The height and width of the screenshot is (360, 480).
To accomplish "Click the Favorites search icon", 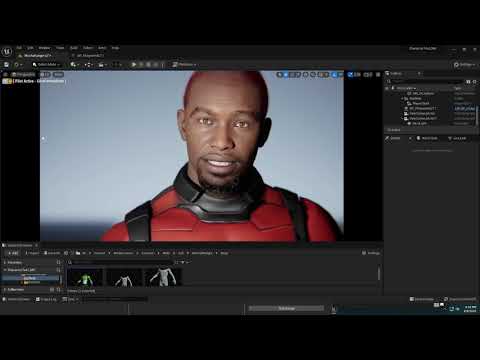I will point(59,263).
